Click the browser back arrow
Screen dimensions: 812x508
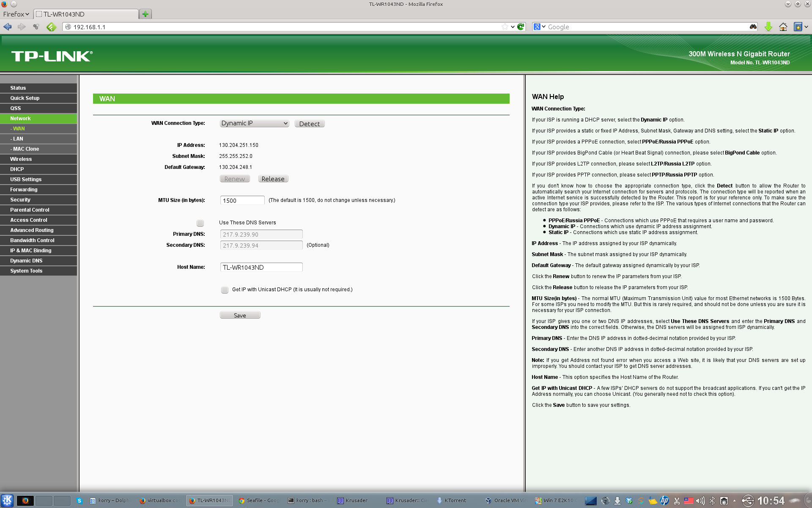[8, 27]
